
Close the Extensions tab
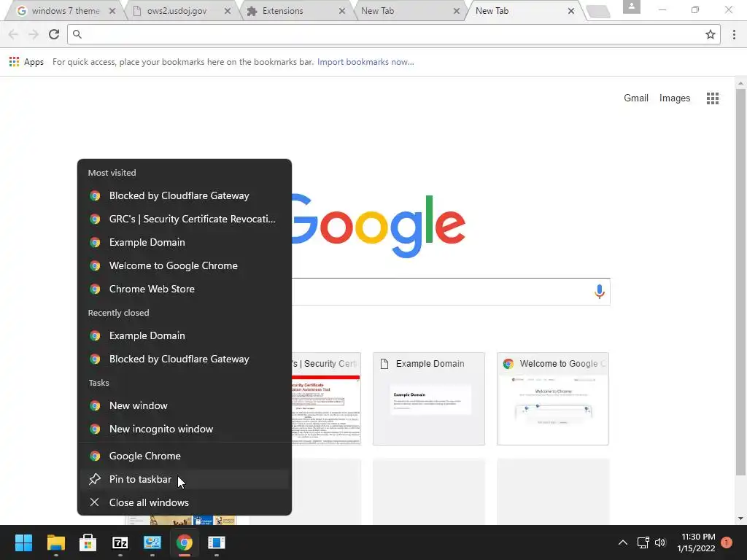pos(342,11)
